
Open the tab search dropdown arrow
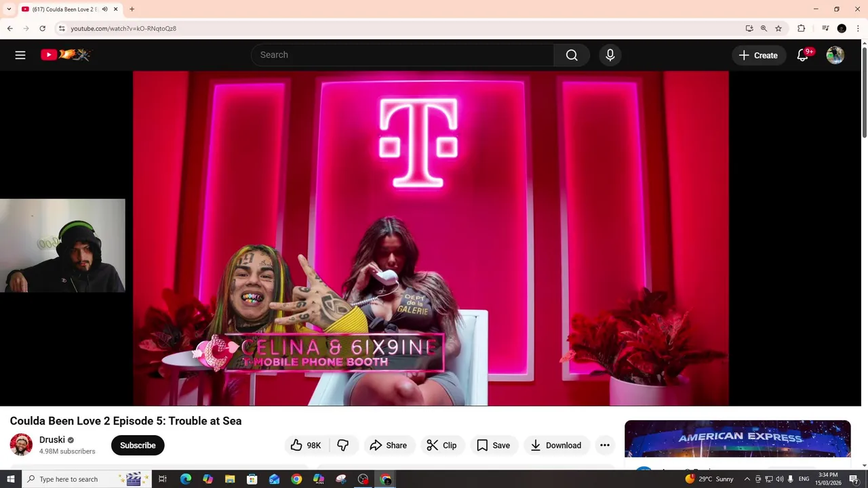pyautogui.click(x=9, y=9)
